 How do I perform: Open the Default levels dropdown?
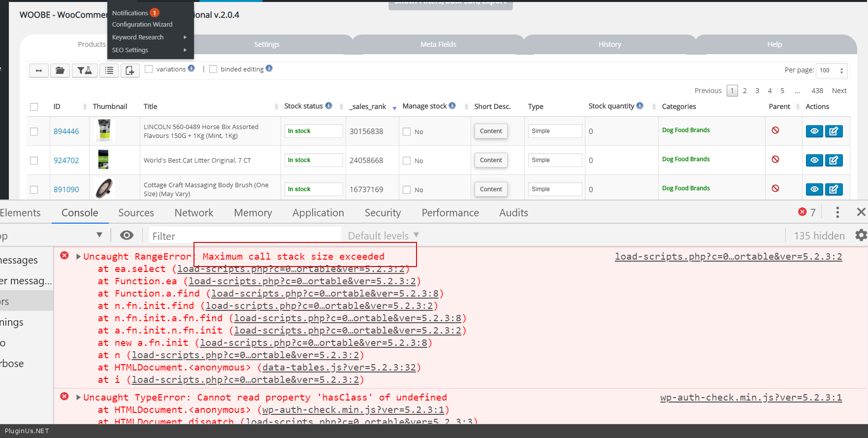coord(383,236)
